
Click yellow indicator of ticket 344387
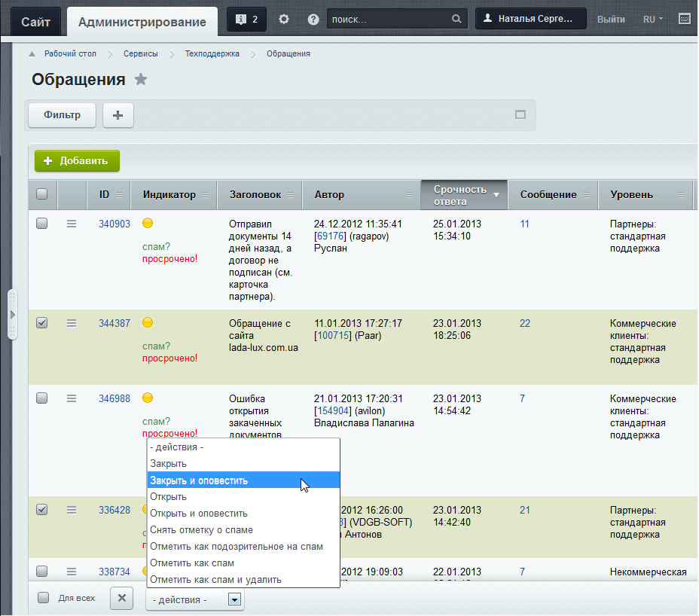(148, 322)
